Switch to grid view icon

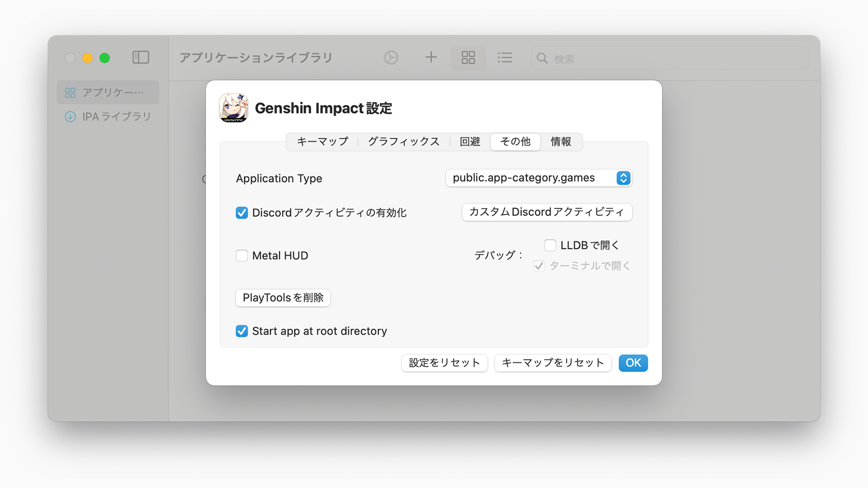point(468,57)
